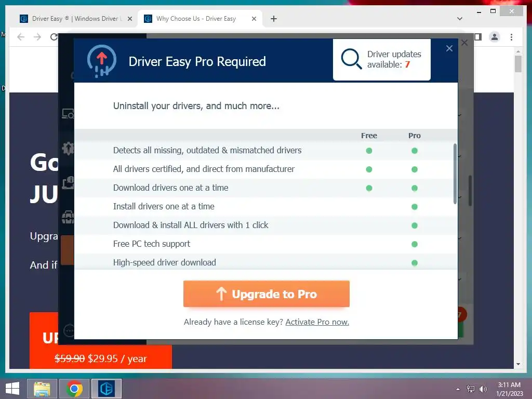Click the Pro column header
The height and width of the screenshot is (399, 532).
414,136
